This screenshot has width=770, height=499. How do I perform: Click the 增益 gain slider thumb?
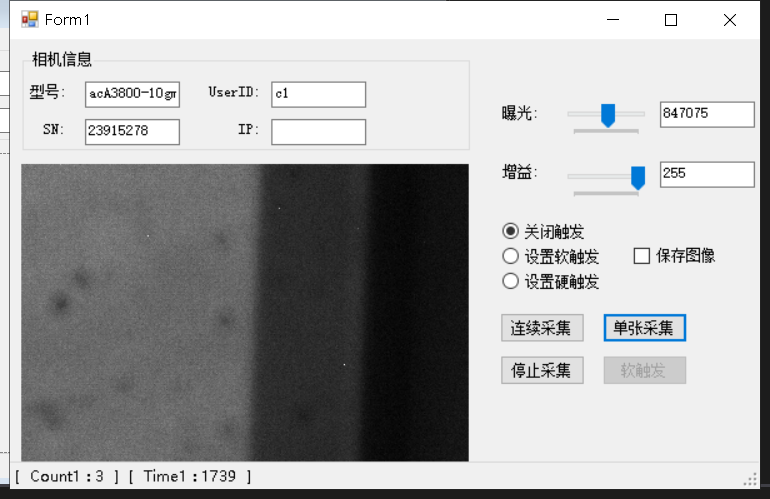[638, 177]
